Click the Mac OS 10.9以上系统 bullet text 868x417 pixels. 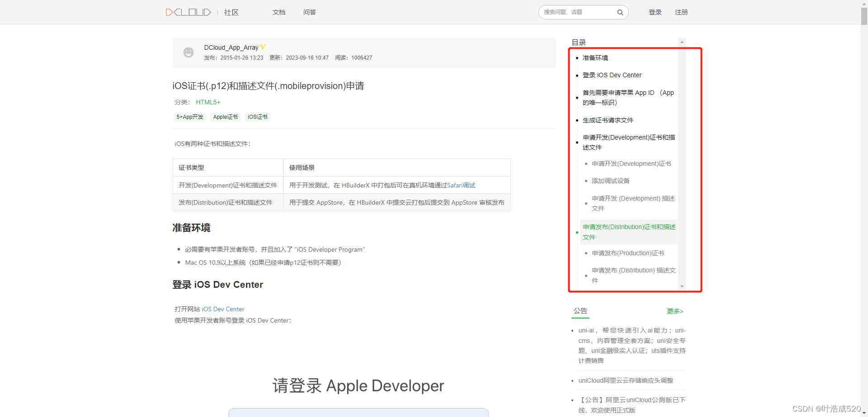263,262
